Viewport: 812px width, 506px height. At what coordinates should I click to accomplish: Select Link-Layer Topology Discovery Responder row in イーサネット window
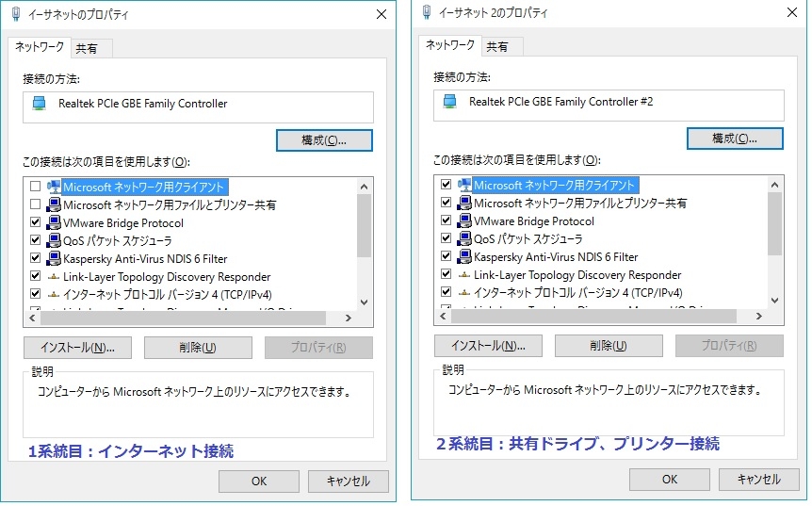(166, 277)
